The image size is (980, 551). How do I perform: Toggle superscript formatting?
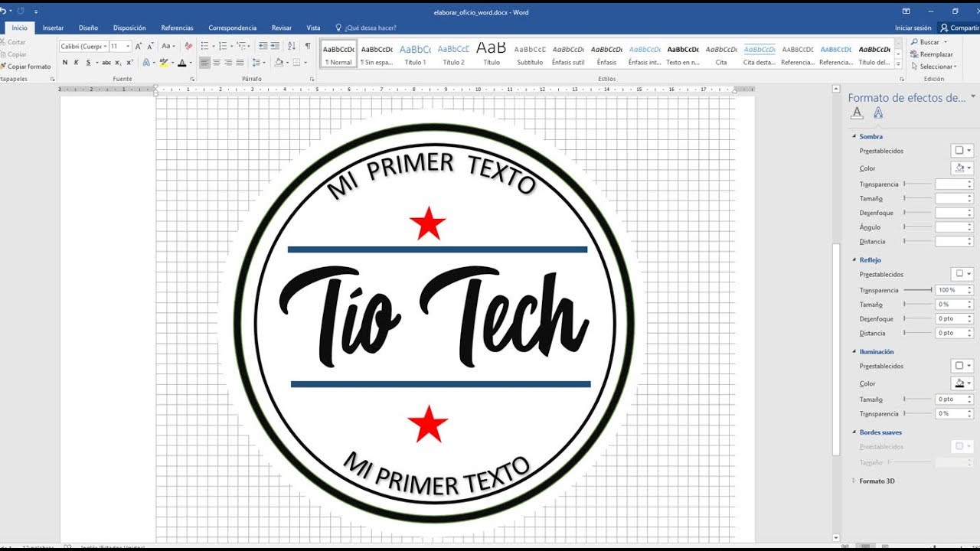pyautogui.click(x=129, y=63)
